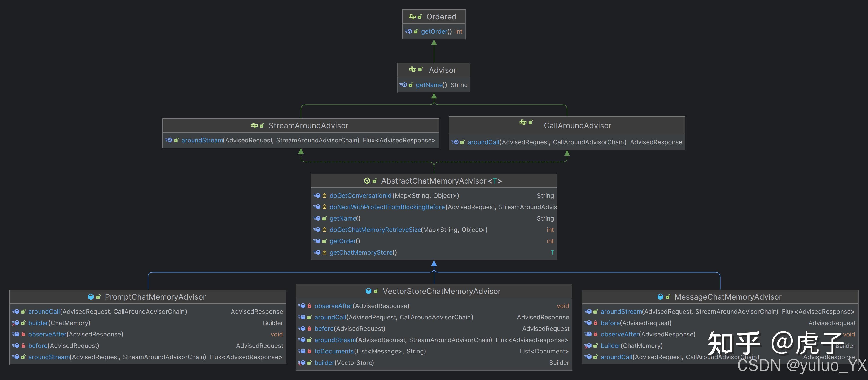Open the aroundStream method in StreamAroundAdvisor

pyautogui.click(x=202, y=140)
